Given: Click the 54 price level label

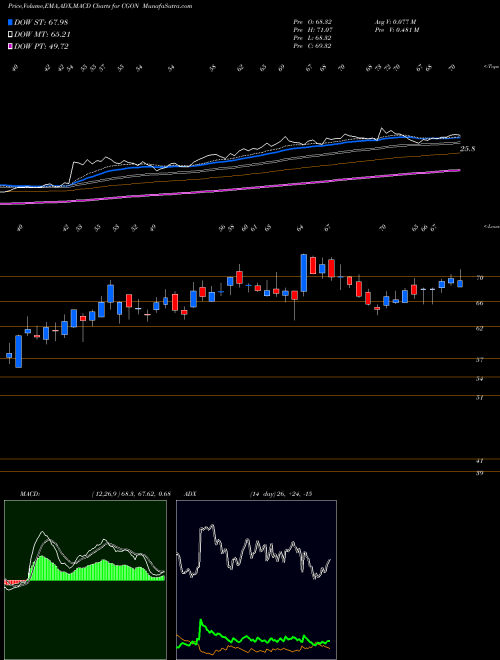Looking at the screenshot, I should point(479,378).
